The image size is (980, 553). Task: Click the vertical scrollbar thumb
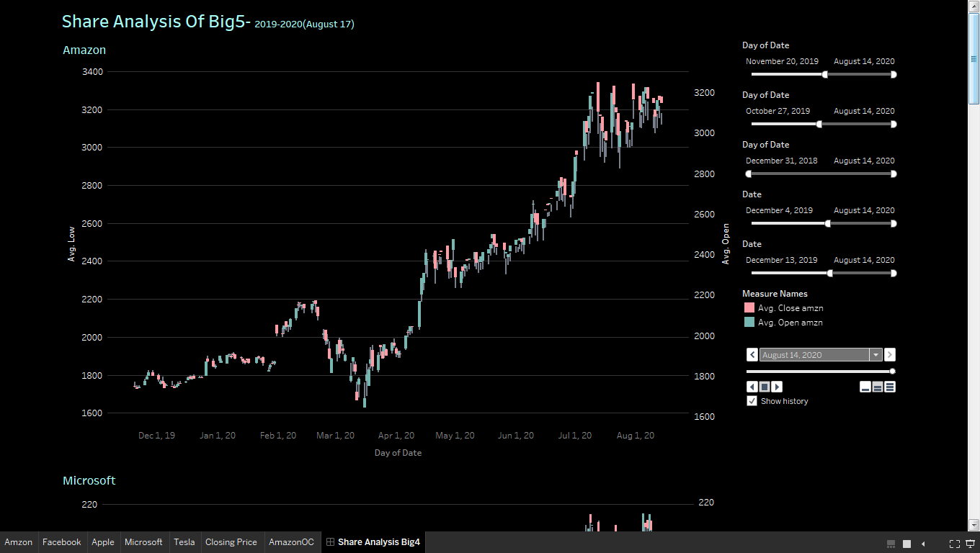(974, 58)
